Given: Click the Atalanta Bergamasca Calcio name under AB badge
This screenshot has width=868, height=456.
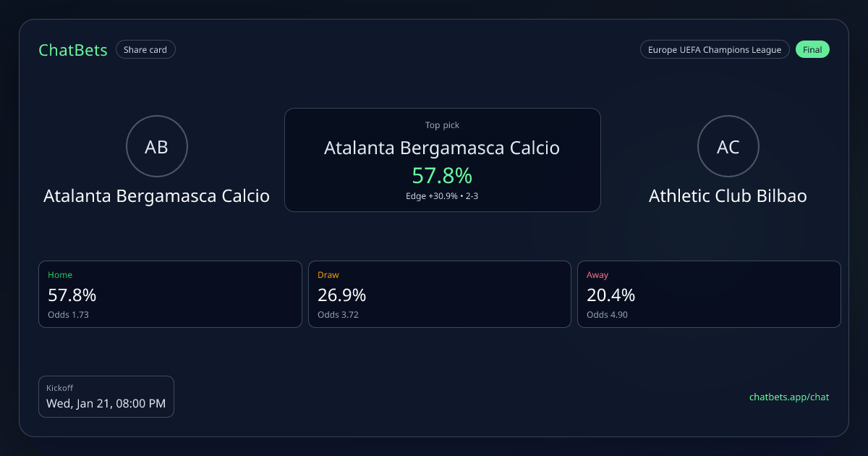Looking at the screenshot, I should (x=156, y=196).
